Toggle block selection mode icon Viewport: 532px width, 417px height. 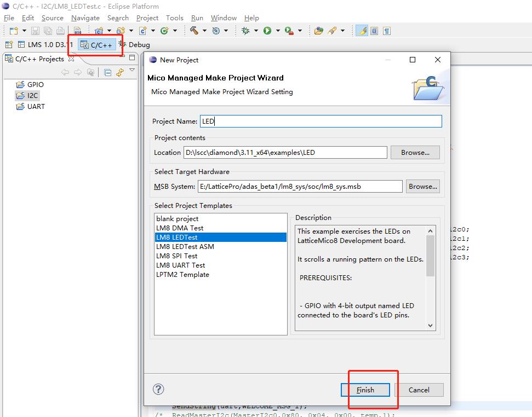(x=374, y=31)
